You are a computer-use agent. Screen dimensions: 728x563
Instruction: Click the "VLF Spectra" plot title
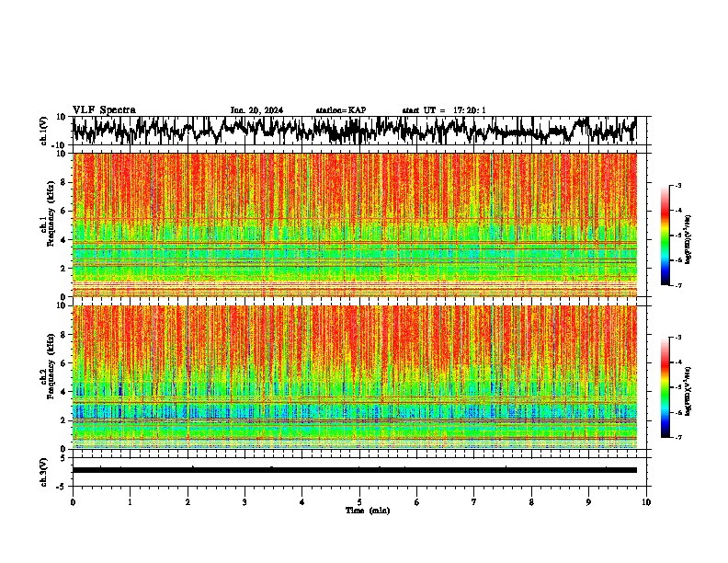pos(104,110)
